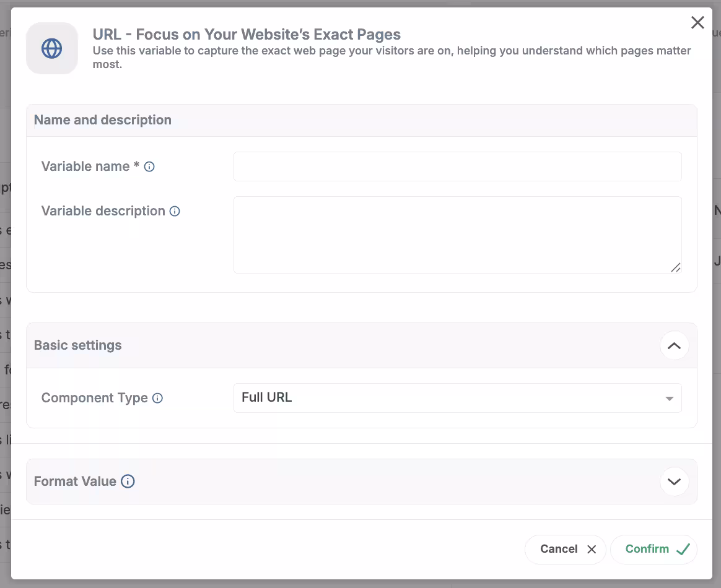Click the checkmark icon on the Confirm button
This screenshot has width=721, height=588.
coord(683,549)
